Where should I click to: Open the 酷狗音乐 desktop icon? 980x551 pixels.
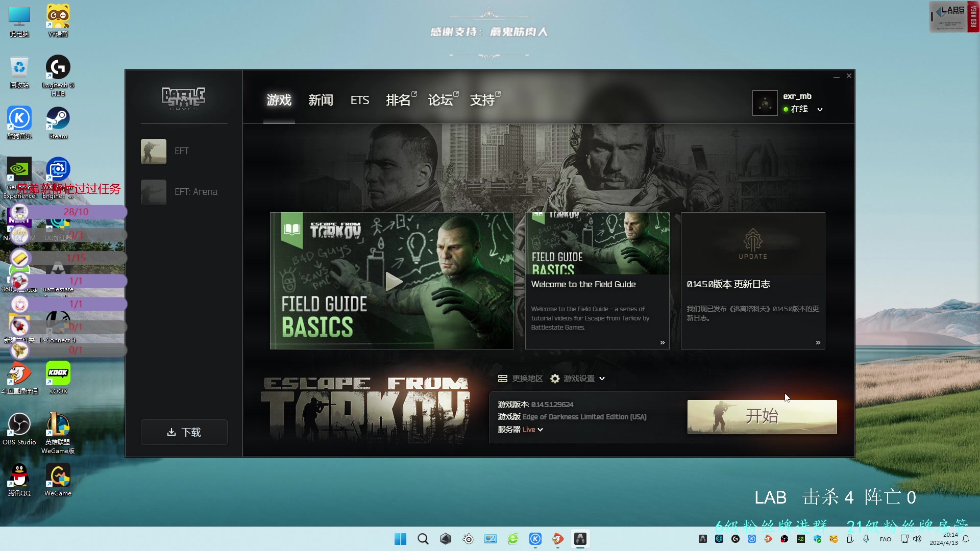pyautogui.click(x=19, y=123)
